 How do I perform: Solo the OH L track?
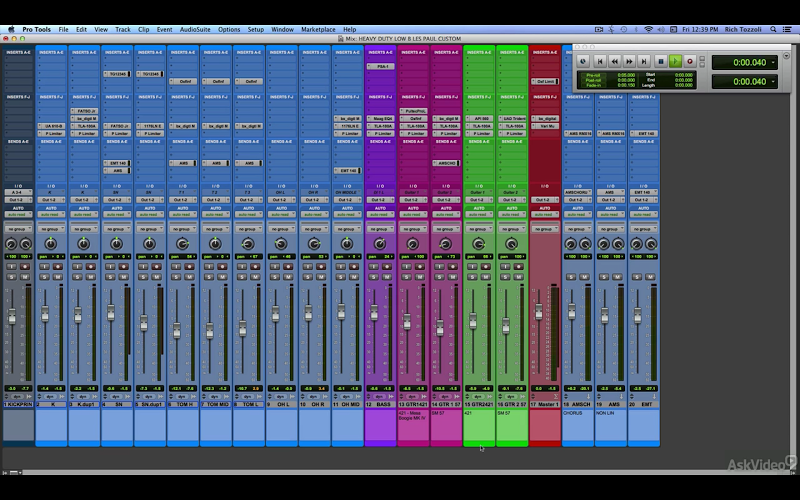point(275,277)
